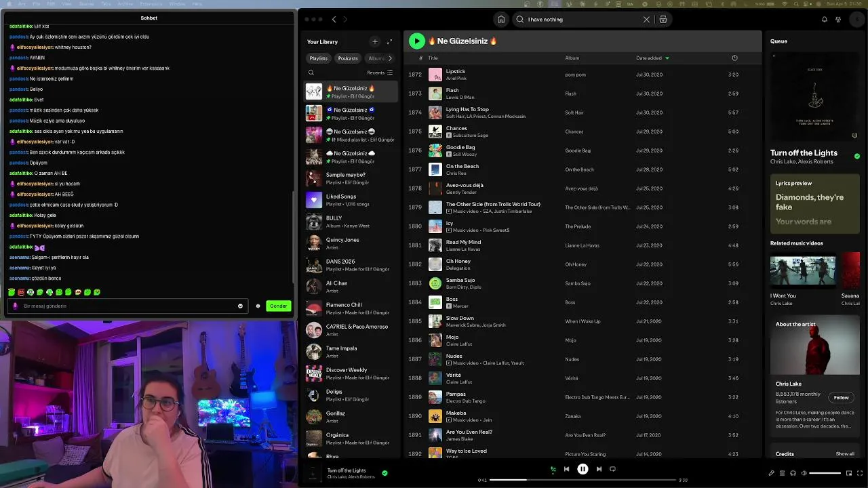Open emoji picker in chat message box
This screenshot has width=868, height=488.
click(x=240, y=306)
